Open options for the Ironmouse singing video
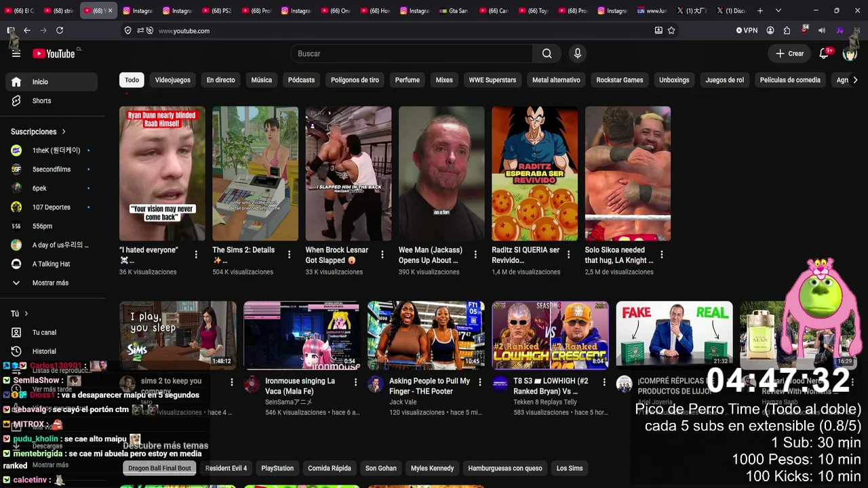 355,382
